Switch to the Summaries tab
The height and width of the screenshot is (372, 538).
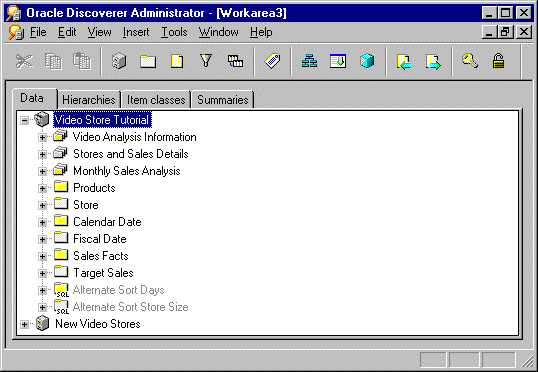pos(223,100)
